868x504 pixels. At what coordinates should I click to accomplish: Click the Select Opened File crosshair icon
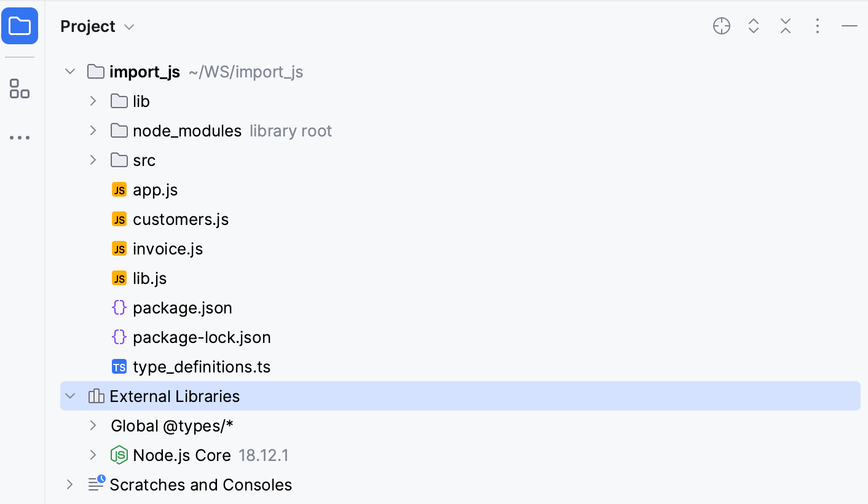point(722,26)
